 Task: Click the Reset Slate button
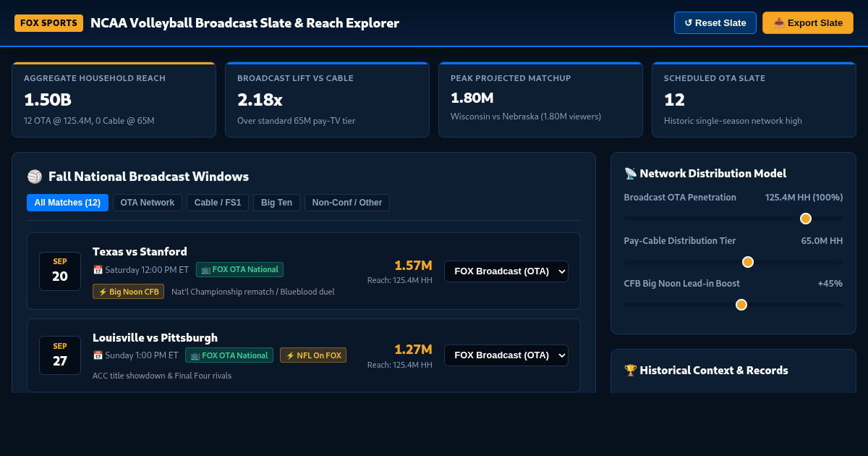[715, 22]
